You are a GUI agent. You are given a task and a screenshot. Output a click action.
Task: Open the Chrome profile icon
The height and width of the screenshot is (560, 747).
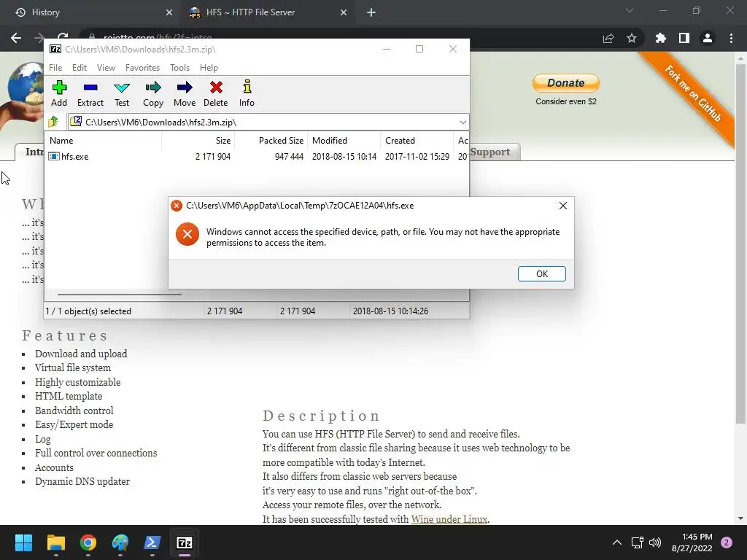(708, 38)
